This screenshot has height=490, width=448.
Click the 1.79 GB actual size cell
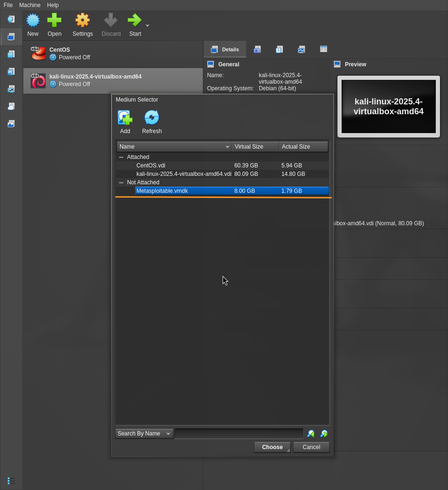point(291,190)
